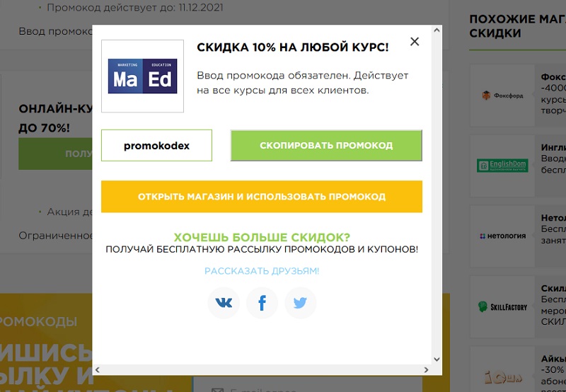Click 'Скидка 10% на любой курс!' title
Image resolution: width=566 pixels, height=392 pixels.
pyautogui.click(x=292, y=47)
